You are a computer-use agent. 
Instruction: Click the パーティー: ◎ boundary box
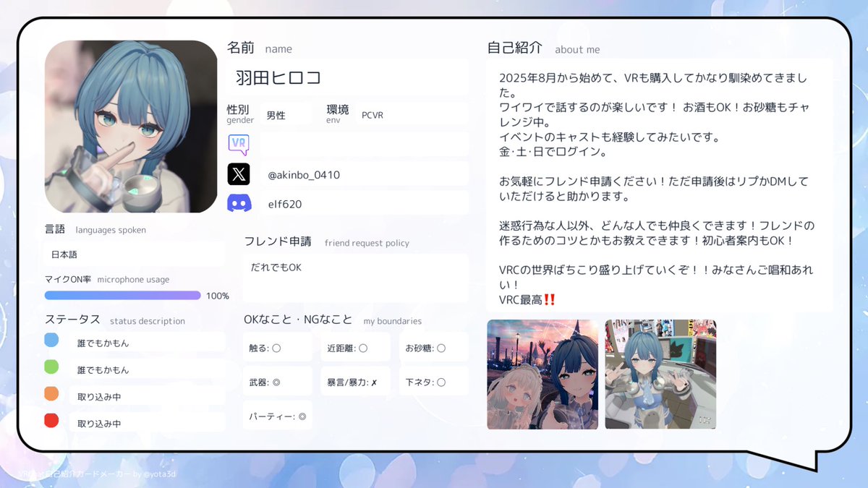(278, 416)
